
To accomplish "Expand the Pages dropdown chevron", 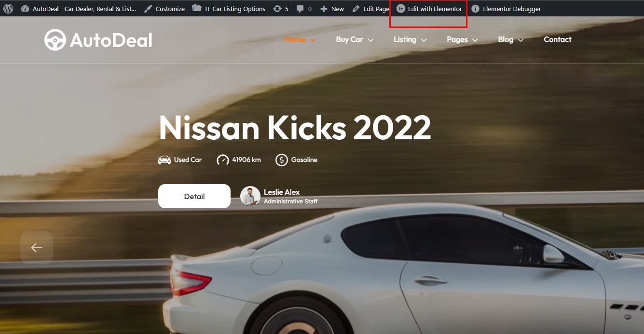I will pos(475,40).
